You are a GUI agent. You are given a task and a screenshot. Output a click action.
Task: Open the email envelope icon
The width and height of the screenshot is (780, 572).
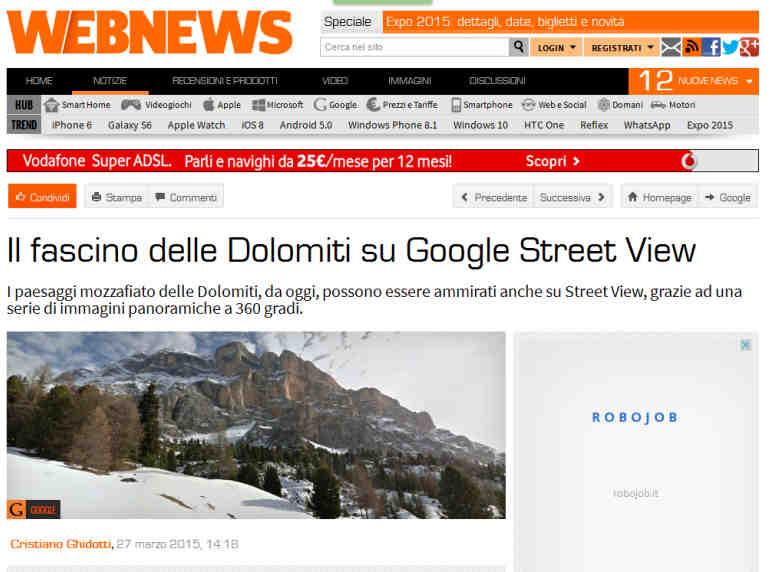click(x=671, y=47)
